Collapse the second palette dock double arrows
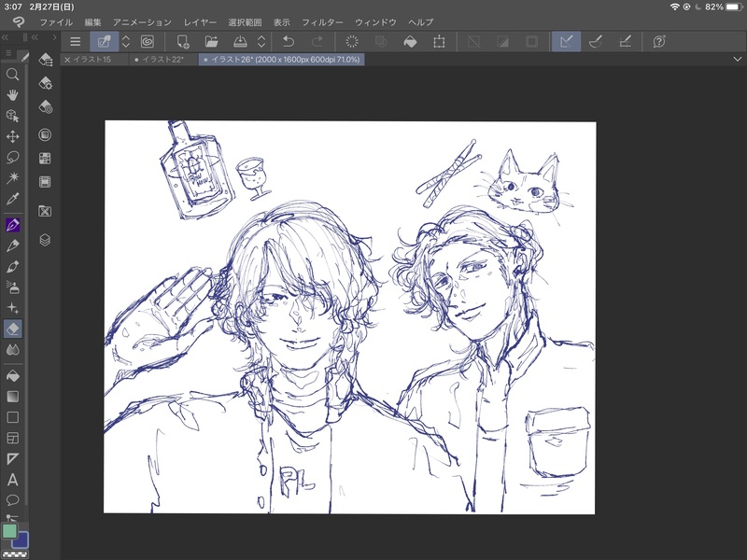Image resolution: width=747 pixels, height=560 pixels. pos(35,37)
